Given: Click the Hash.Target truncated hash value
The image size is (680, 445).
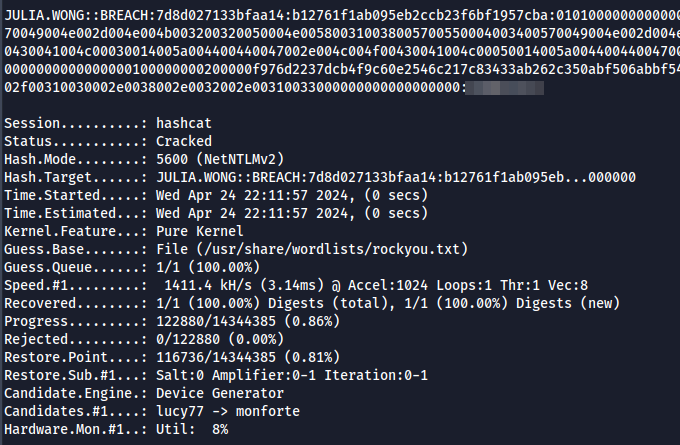Looking at the screenshot, I should coord(396,177).
